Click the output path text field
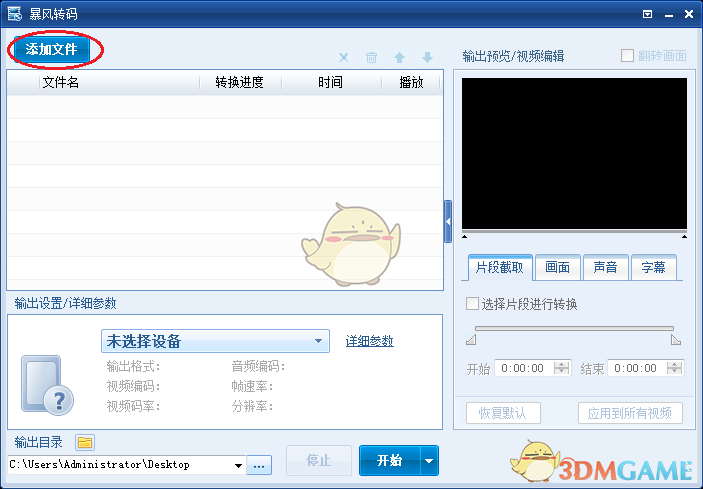The height and width of the screenshot is (489, 703). (120, 465)
